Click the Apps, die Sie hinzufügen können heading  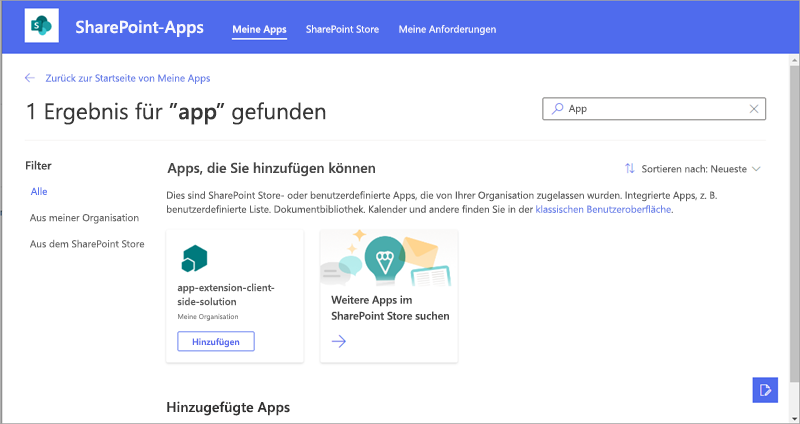(x=271, y=168)
